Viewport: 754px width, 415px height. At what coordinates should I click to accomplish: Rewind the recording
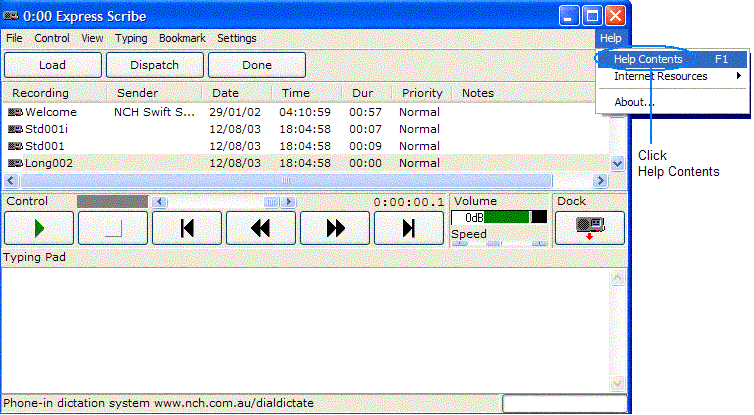click(261, 228)
